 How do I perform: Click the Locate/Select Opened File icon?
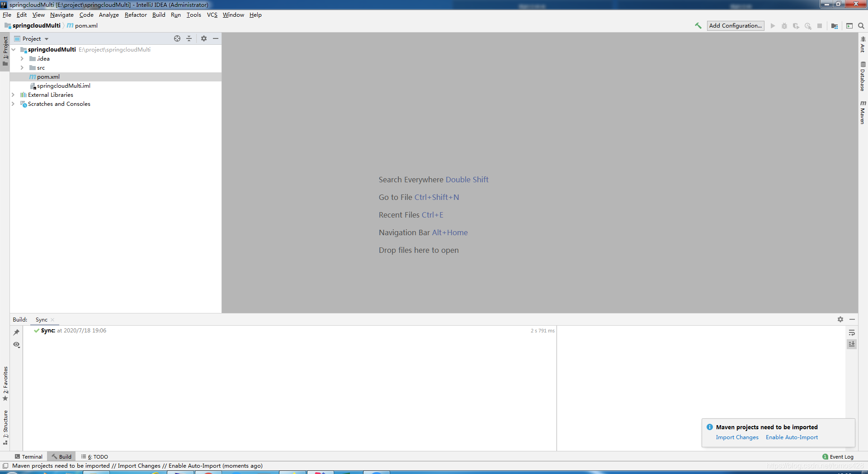tap(177, 38)
